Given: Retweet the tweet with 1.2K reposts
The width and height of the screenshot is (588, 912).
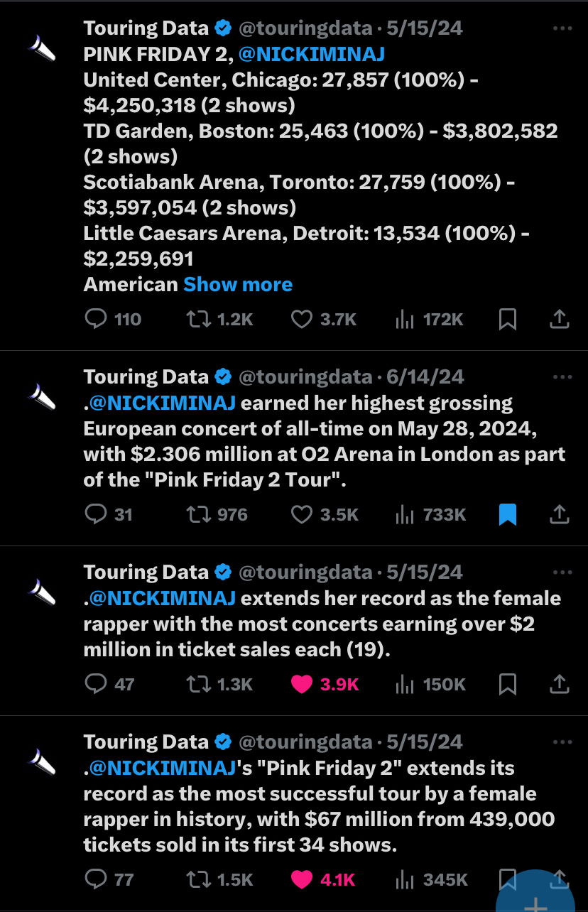Looking at the screenshot, I should click(x=219, y=320).
